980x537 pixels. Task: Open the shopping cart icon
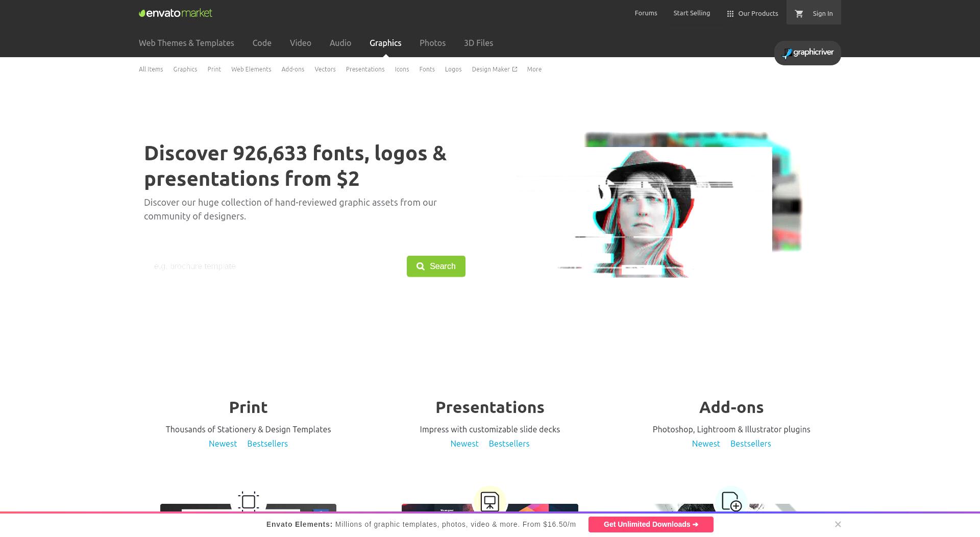799,14
